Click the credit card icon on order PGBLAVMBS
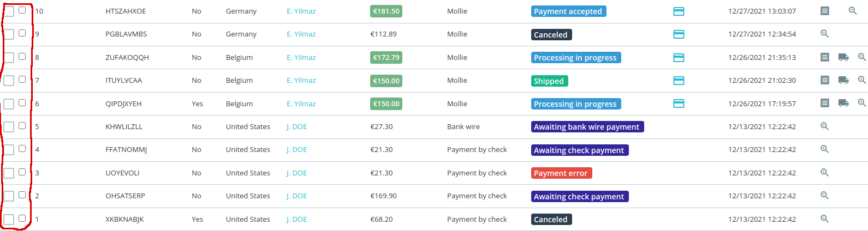868x231 pixels. (x=679, y=34)
